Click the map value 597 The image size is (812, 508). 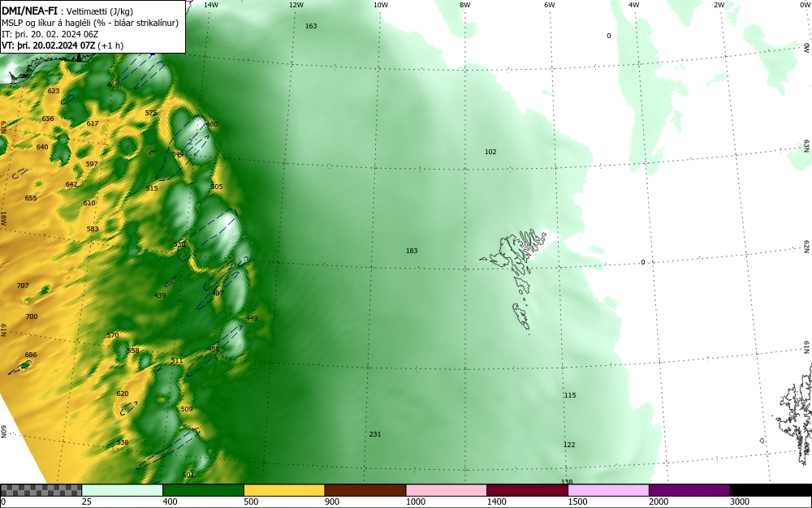(x=92, y=164)
